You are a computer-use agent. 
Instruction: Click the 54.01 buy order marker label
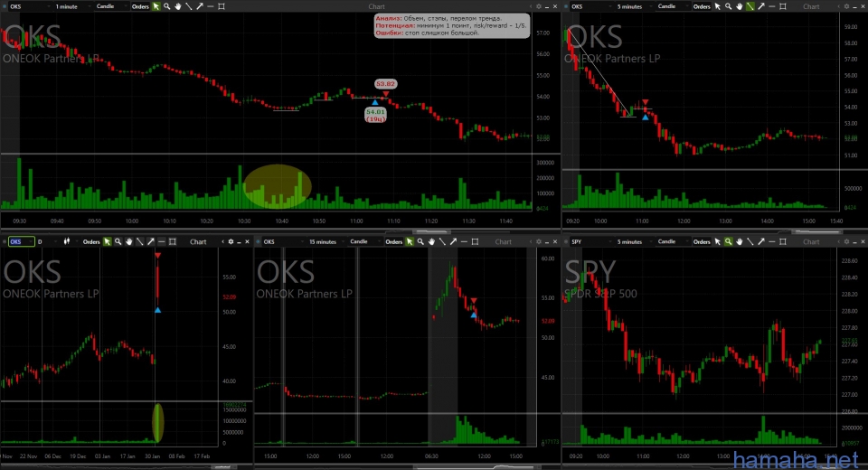point(375,115)
